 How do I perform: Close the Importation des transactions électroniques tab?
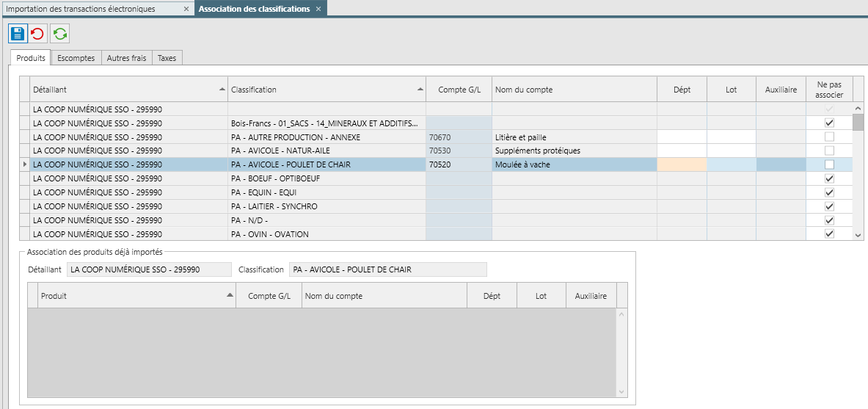pyautogui.click(x=186, y=9)
